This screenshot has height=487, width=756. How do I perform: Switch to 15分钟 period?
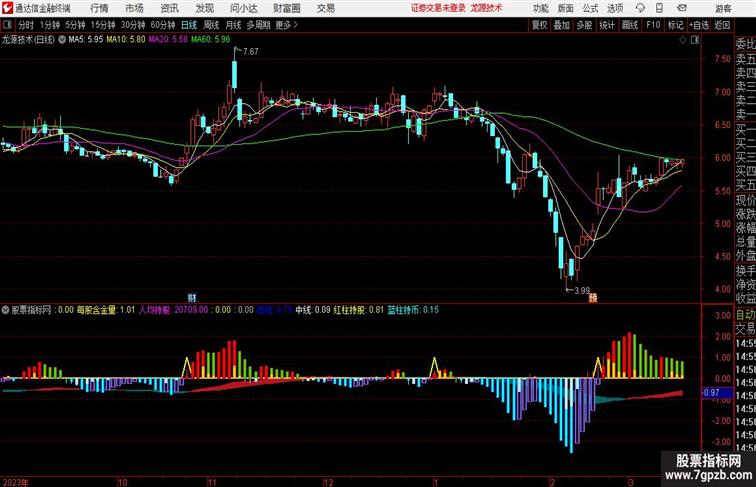pyautogui.click(x=103, y=25)
